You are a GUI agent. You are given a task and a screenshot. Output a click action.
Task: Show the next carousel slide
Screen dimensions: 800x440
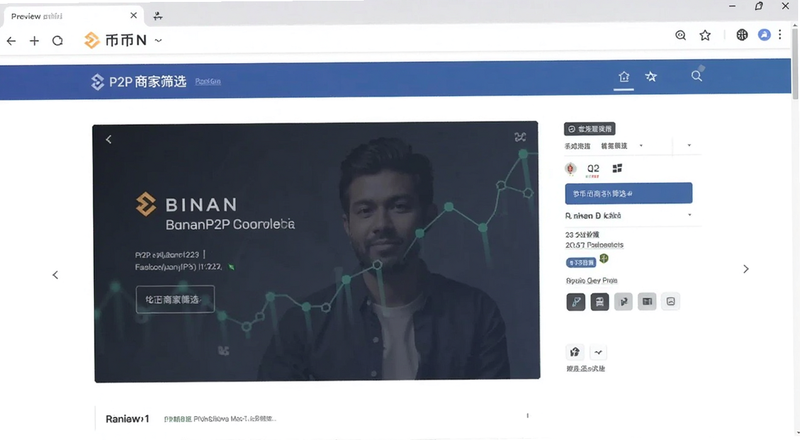pos(746,269)
